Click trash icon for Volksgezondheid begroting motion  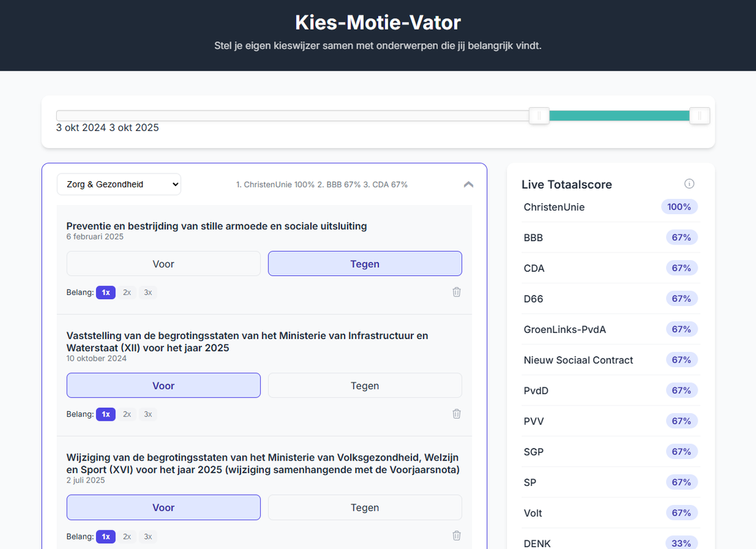click(x=457, y=536)
